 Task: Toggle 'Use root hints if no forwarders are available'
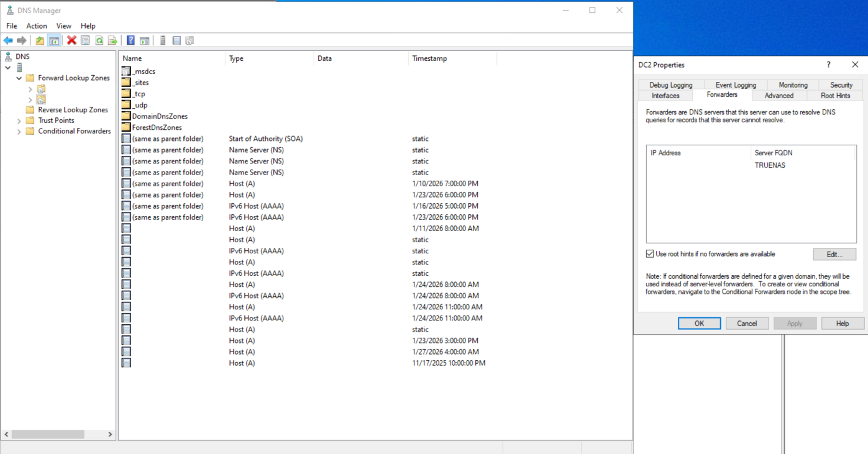coord(650,253)
